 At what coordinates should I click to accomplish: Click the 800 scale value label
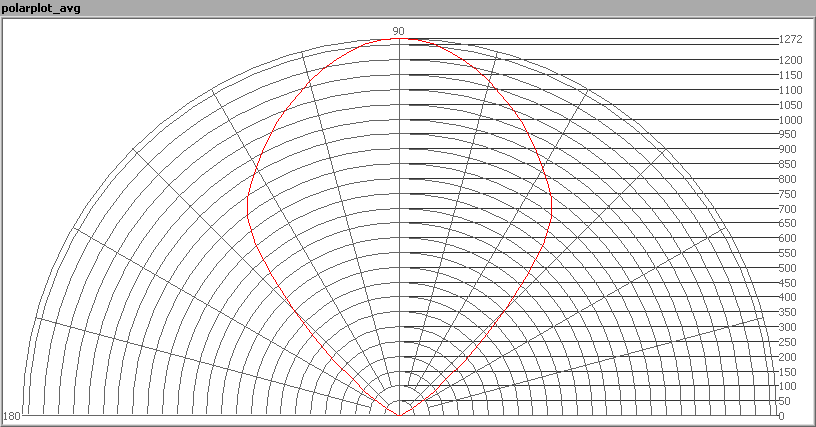(788, 179)
